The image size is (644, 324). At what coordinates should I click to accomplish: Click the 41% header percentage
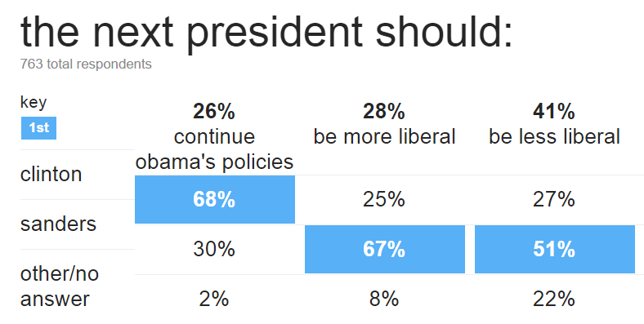(x=554, y=111)
